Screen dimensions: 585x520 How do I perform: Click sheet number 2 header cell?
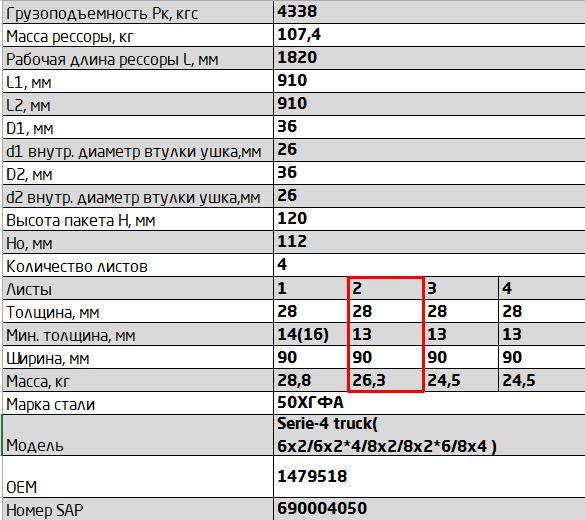click(385, 288)
